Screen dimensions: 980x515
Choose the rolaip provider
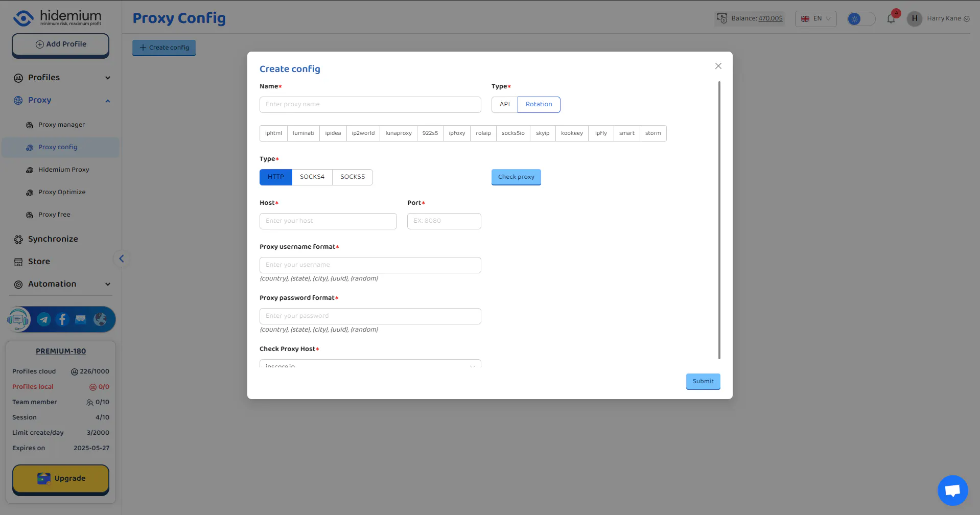[483, 133]
